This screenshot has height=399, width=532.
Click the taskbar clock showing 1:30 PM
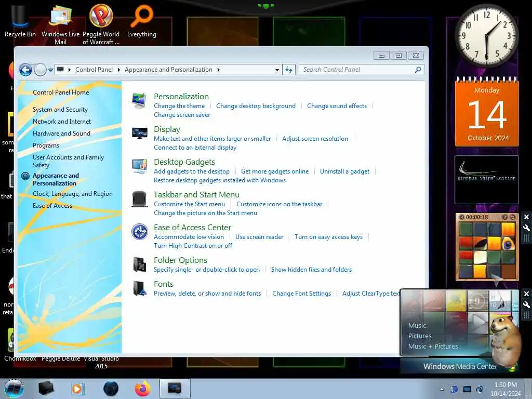506,389
